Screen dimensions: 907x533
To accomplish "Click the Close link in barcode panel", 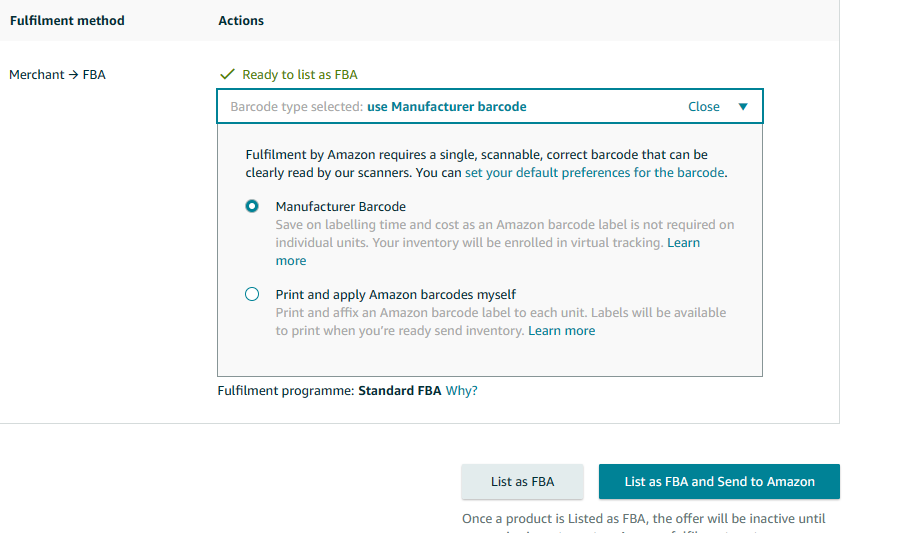I will [703, 106].
